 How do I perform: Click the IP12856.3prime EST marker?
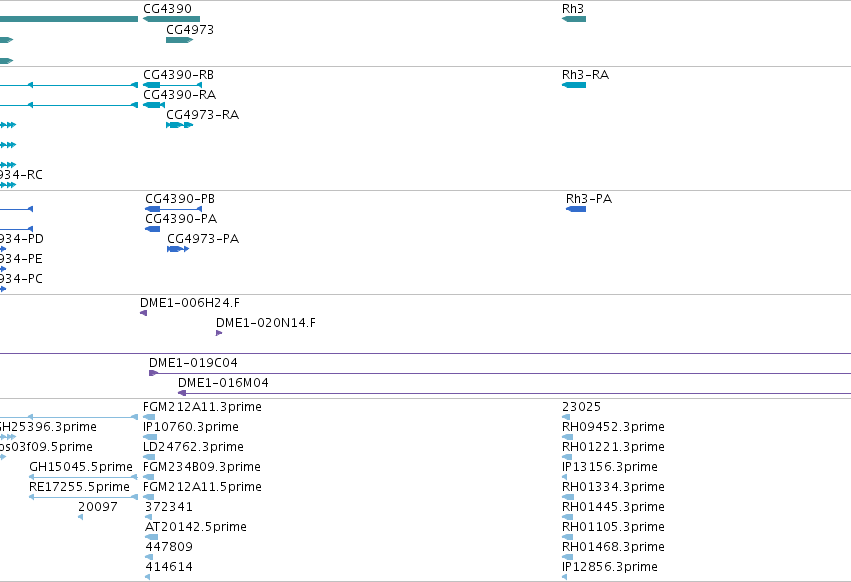(x=564, y=577)
